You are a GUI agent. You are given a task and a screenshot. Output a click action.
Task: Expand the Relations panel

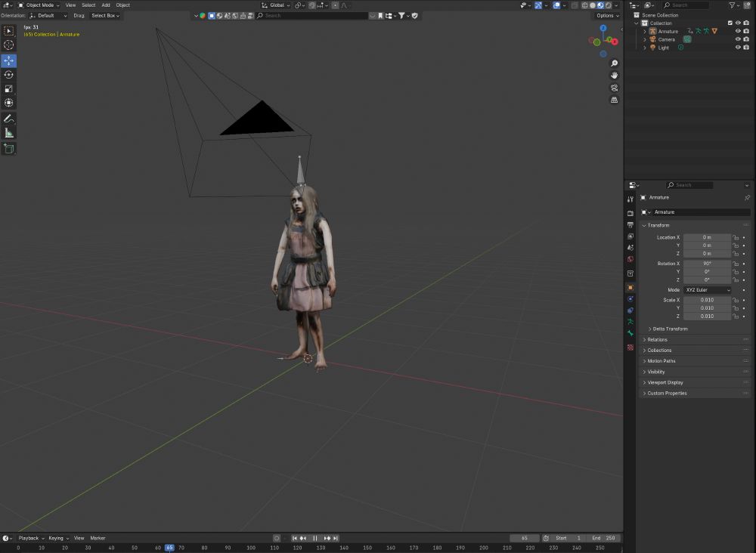[x=657, y=340]
